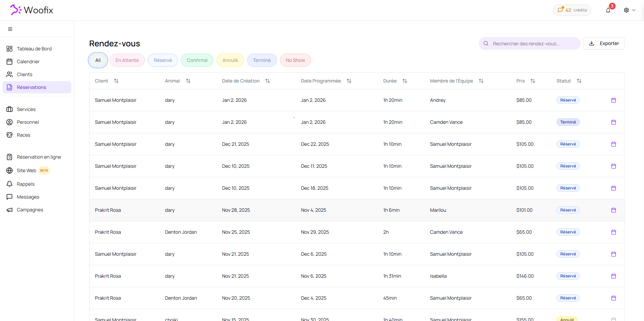
Task: Open the 42 crédits badge
Action: [572, 10]
